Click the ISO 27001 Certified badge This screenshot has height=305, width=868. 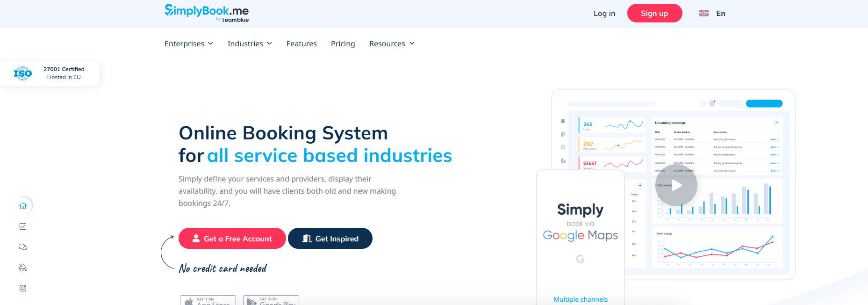(50, 73)
